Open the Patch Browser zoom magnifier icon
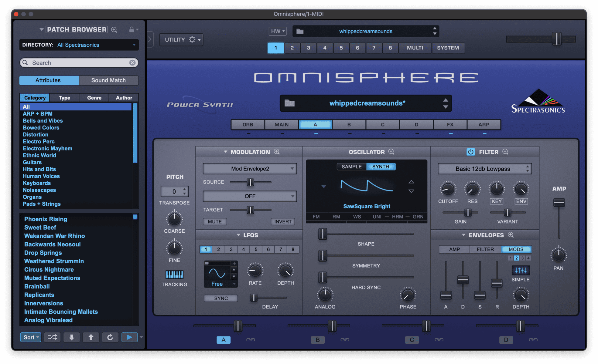 114,29
